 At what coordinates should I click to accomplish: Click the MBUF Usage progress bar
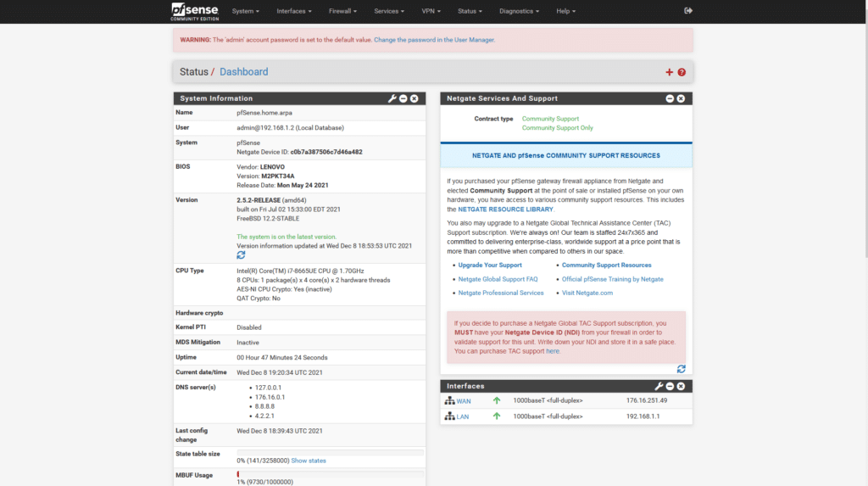tap(331, 474)
